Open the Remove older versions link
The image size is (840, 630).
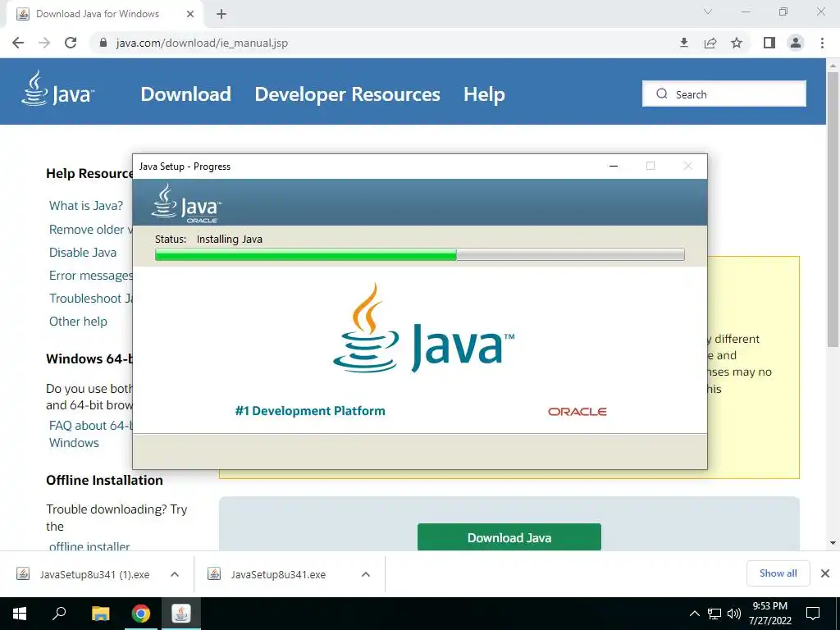click(90, 230)
